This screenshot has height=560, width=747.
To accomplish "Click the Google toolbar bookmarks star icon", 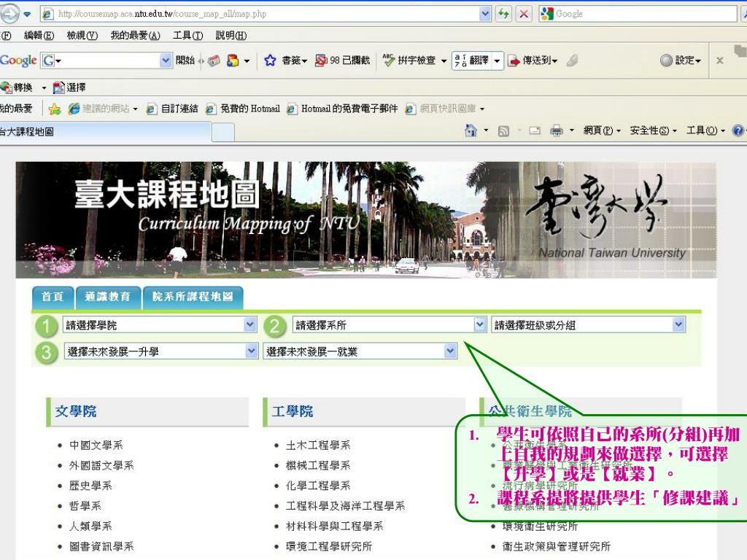I will click(270, 61).
